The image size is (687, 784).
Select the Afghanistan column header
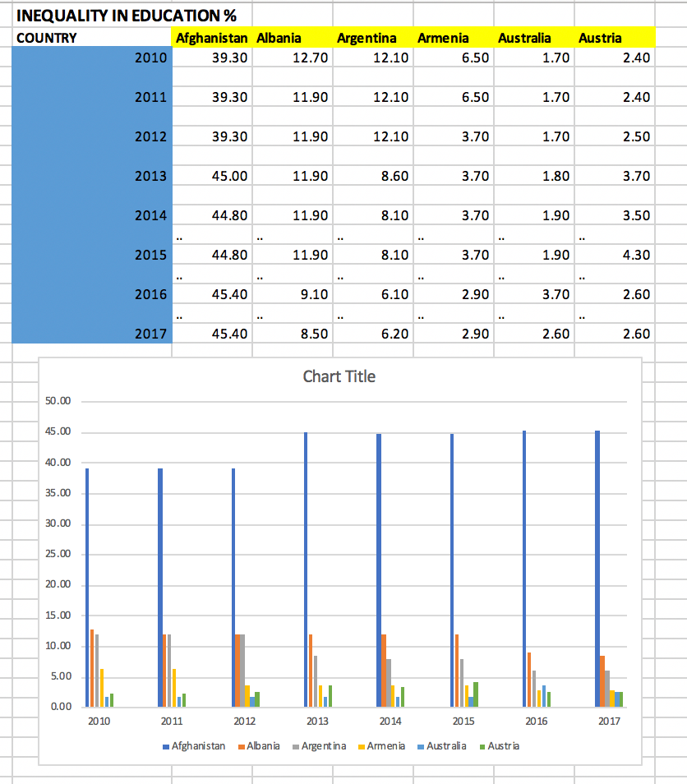point(212,38)
